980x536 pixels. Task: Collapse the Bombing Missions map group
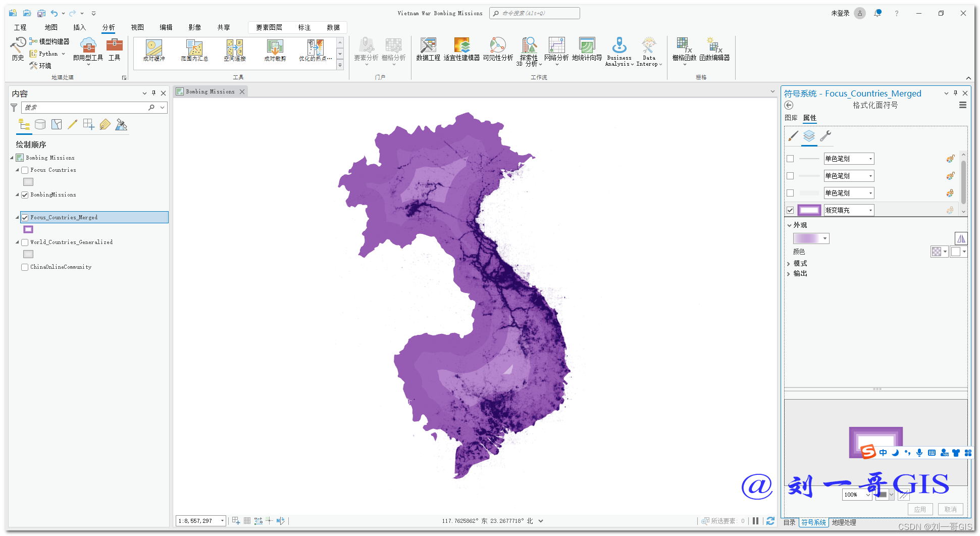pyautogui.click(x=12, y=158)
